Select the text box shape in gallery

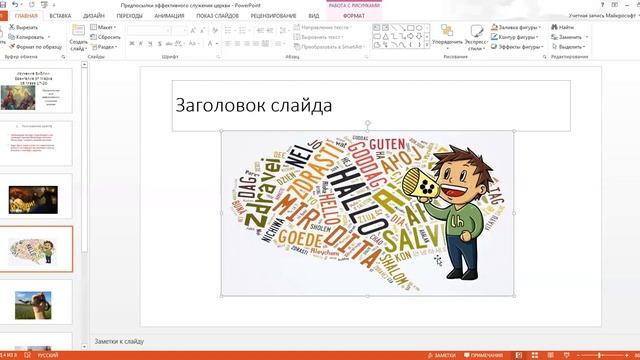tap(376, 28)
